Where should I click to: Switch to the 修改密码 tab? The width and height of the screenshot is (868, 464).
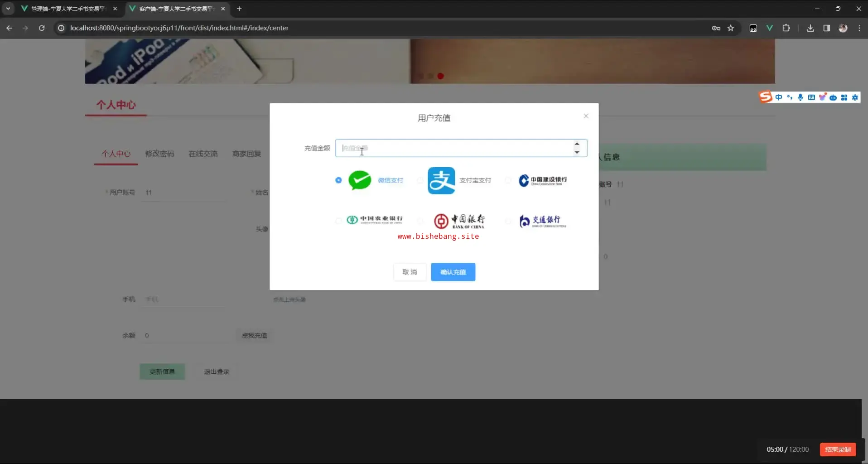159,154
